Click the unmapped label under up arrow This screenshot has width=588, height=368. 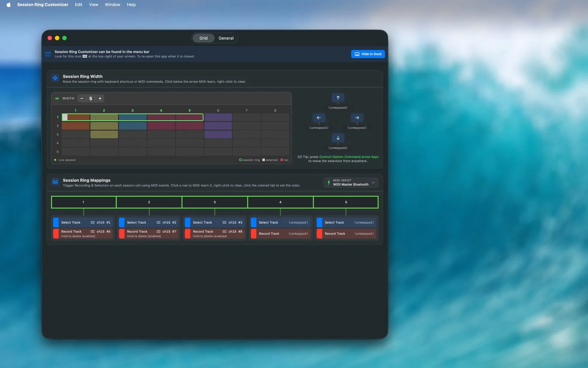click(x=338, y=108)
